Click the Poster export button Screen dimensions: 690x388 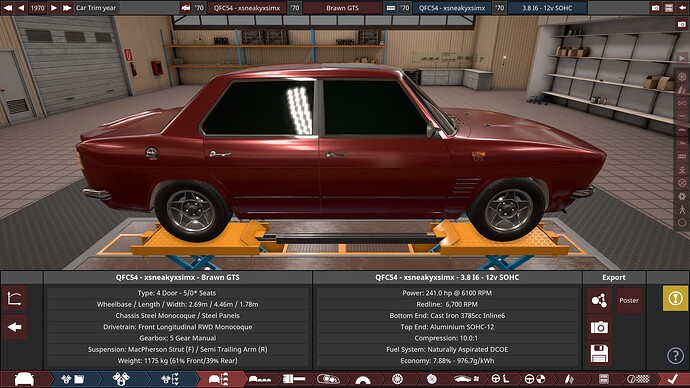pos(629,300)
